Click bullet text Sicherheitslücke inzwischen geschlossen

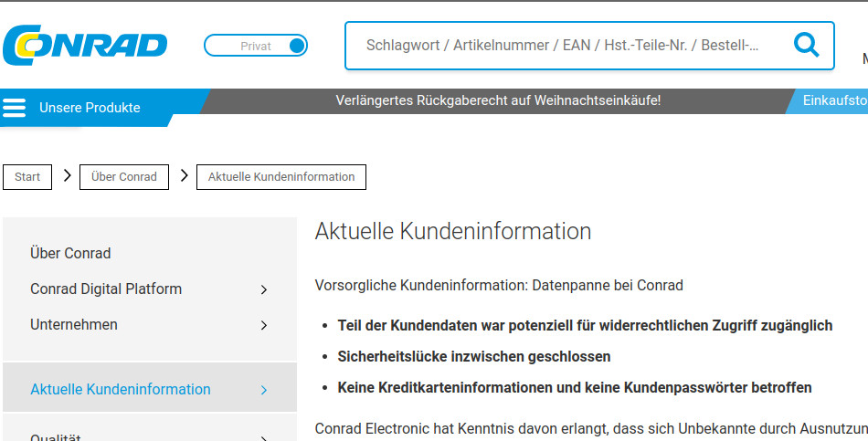(474, 357)
